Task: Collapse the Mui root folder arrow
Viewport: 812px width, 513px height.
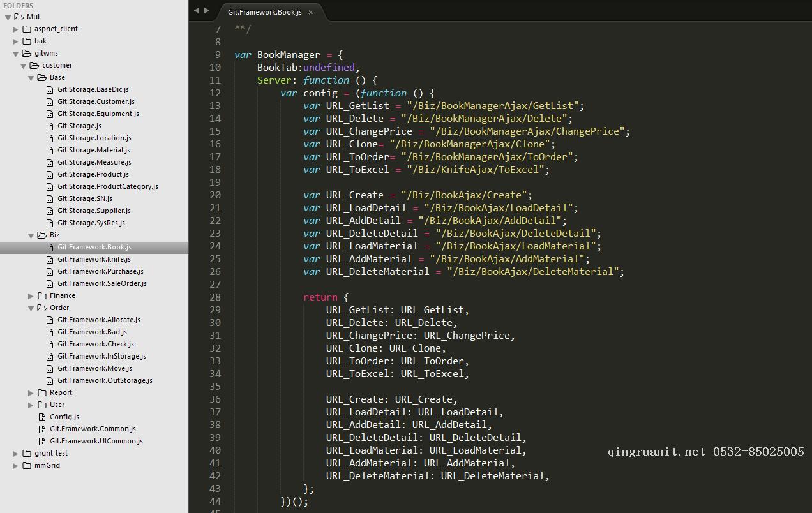Action: click(8, 17)
